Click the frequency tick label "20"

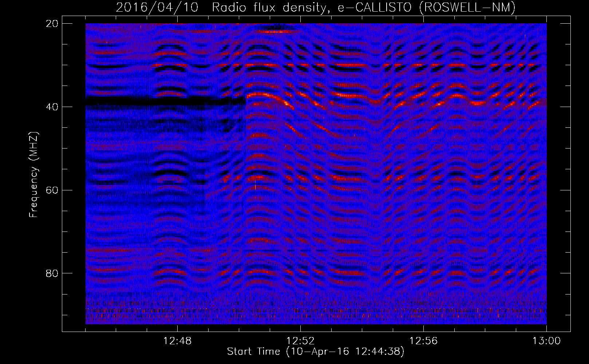click(x=52, y=24)
